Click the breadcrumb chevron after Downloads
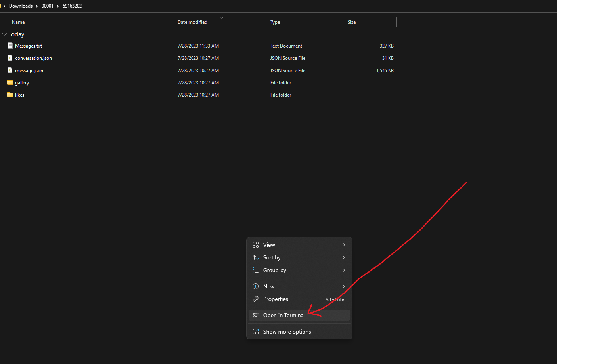Viewport: 609px width, 364px height. point(37,6)
